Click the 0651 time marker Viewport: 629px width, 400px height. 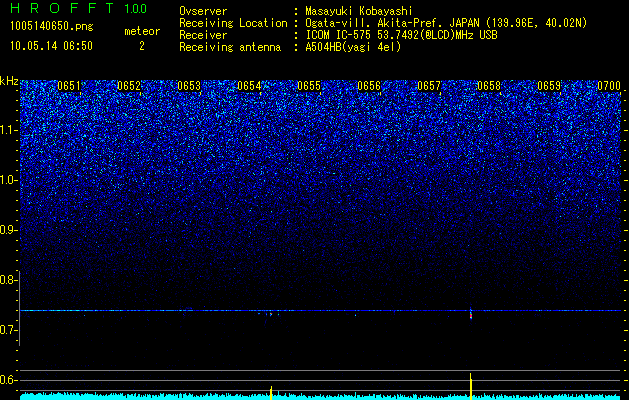point(69,86)
